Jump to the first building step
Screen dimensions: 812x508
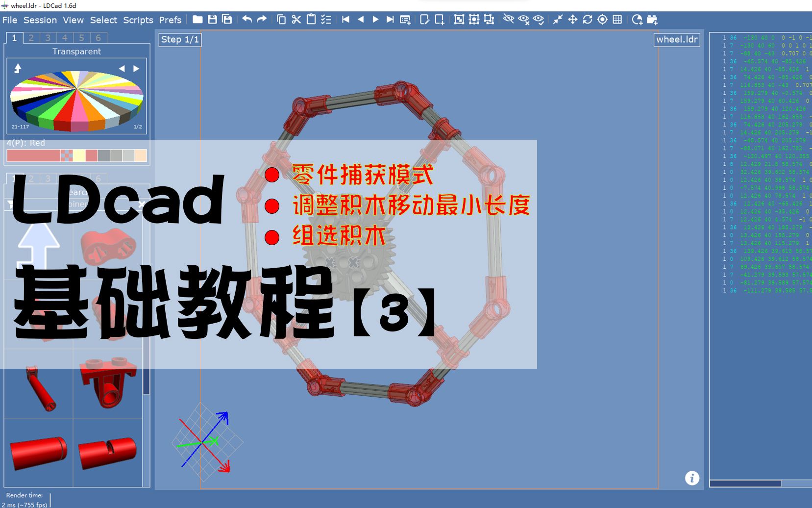(x=346, y=20)
